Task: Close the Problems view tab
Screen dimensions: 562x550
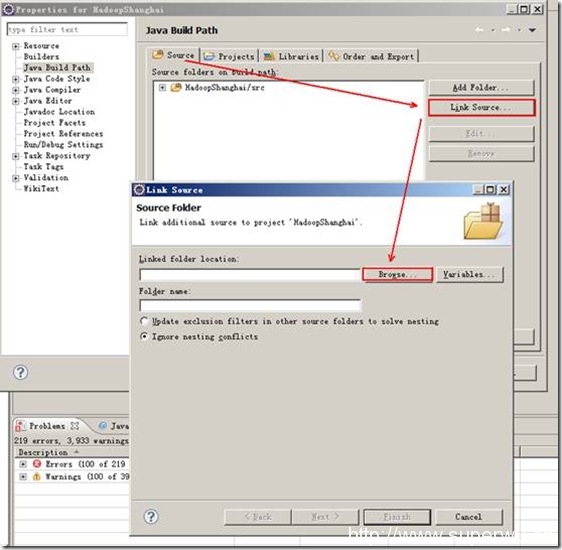Action: (75, 426)
